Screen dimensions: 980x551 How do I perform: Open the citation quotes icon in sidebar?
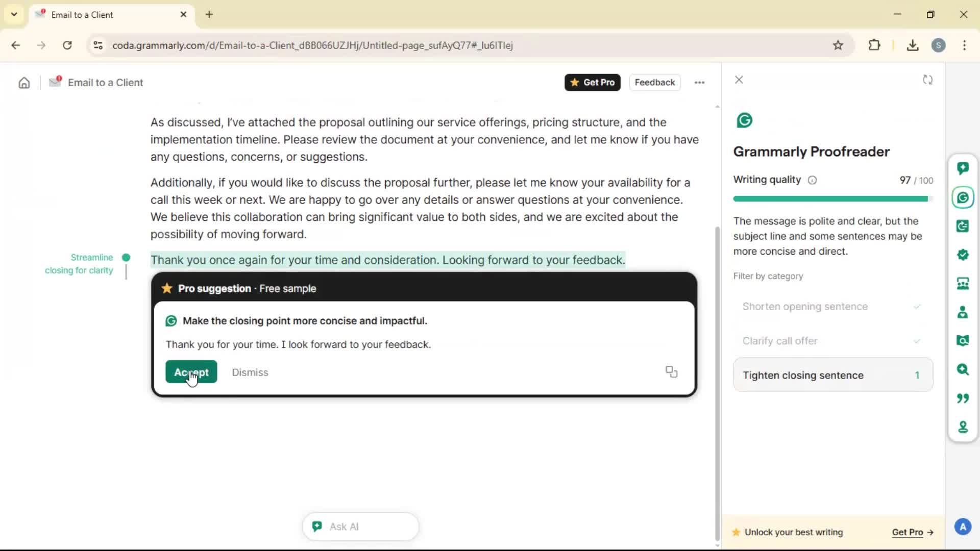963,398
